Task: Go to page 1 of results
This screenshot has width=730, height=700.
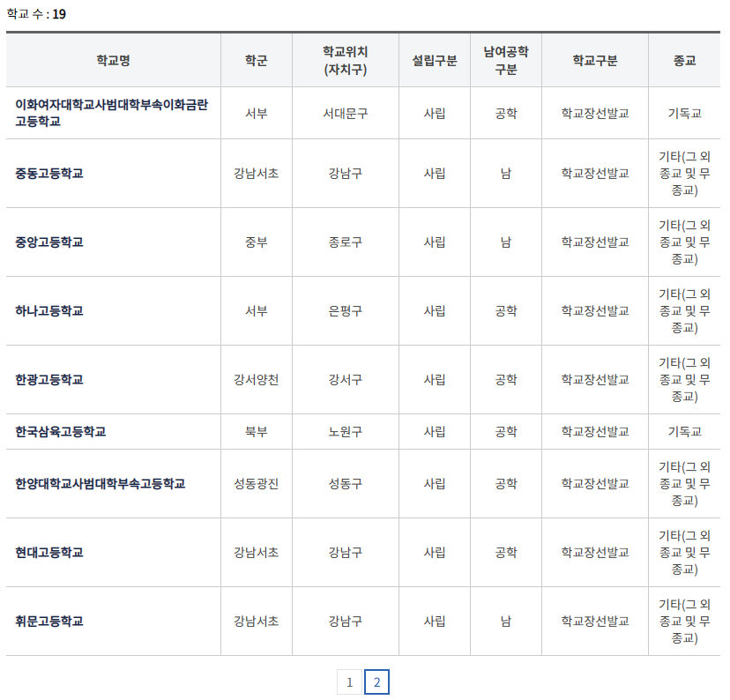Action: 349,681
